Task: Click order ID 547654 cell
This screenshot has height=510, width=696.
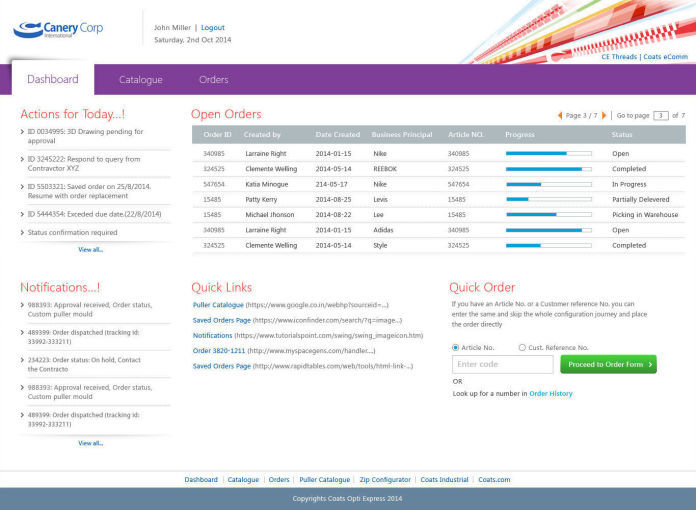Action: 214,184
